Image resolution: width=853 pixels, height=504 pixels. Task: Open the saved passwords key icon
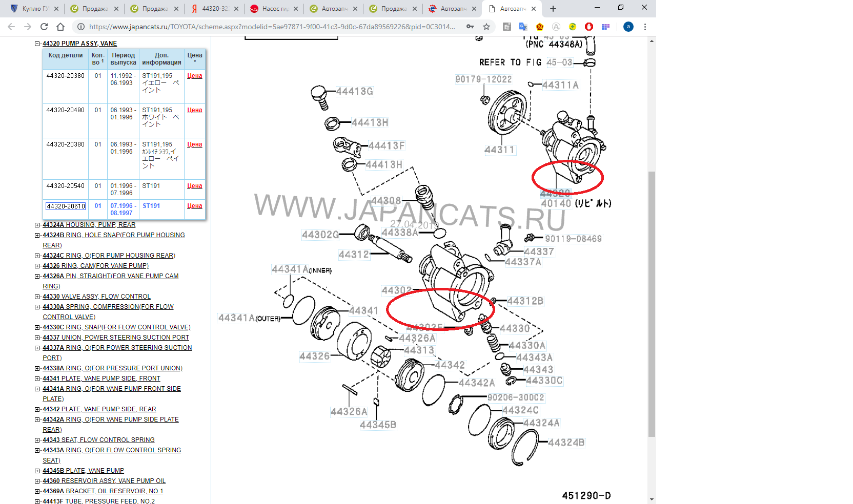tap(470, 27)
